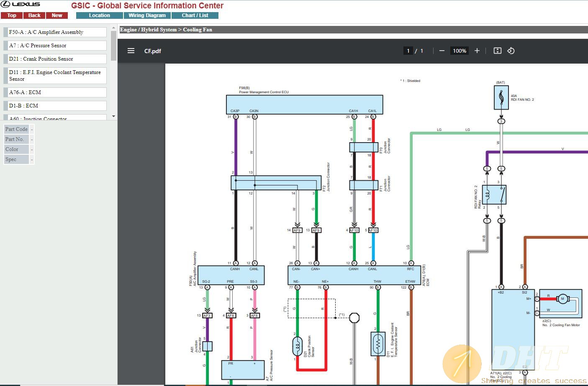
Task: Click the Part No. label
Action: coord(16,139)
